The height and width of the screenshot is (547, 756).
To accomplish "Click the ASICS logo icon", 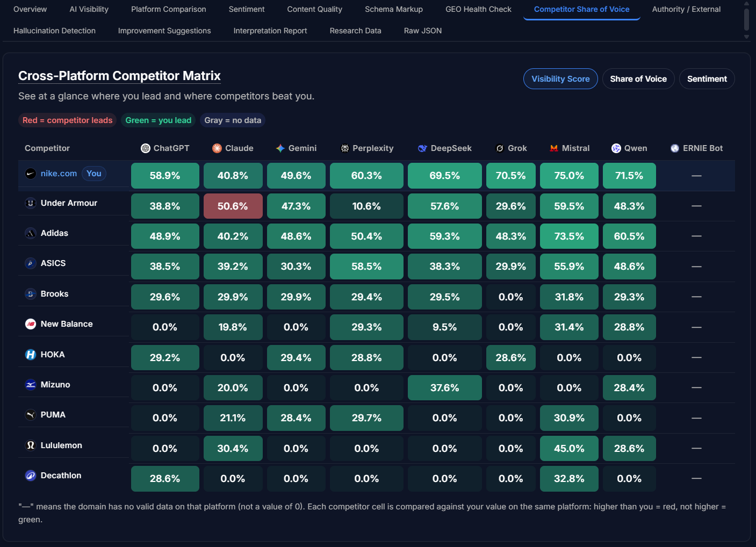I will tap(31, 263).
